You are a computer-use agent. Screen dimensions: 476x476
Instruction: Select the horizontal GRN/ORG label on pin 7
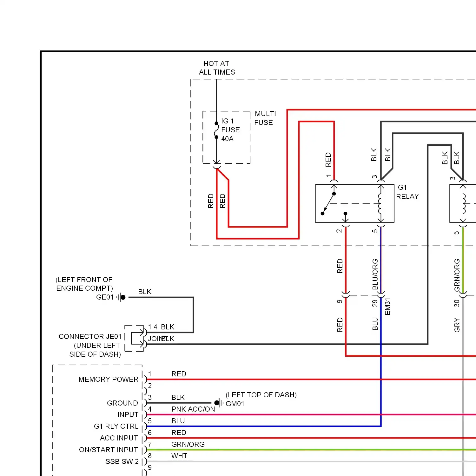click(x=188, y=444)
